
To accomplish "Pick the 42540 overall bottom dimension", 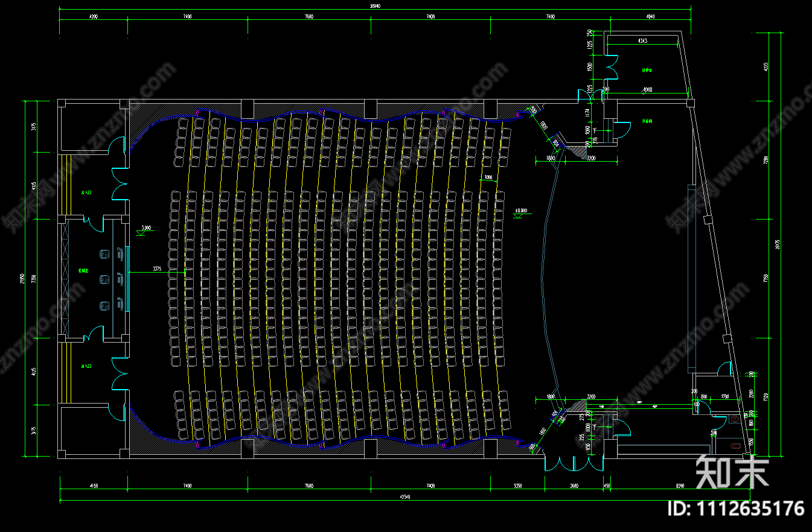I will 405,497.
